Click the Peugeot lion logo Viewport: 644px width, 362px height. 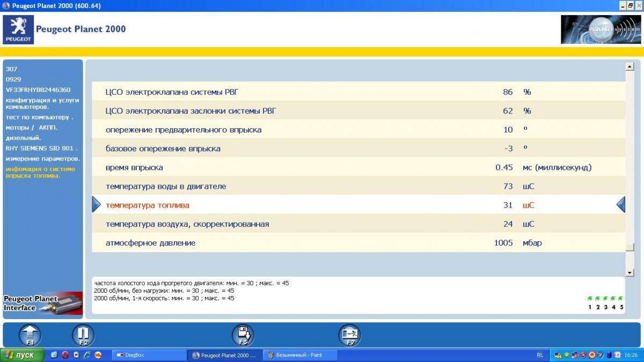(19, 29)
